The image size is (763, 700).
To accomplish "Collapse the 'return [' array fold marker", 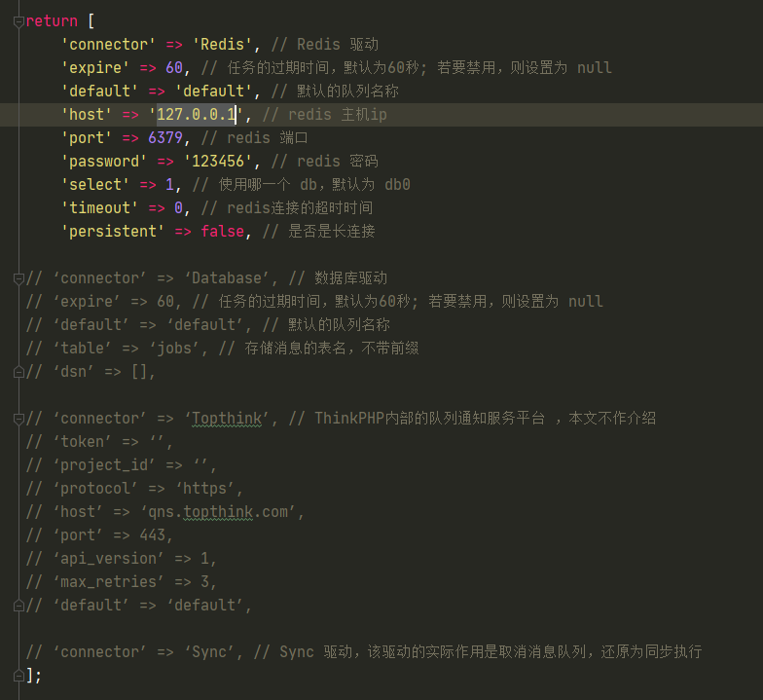I will [x=18, y=21].
